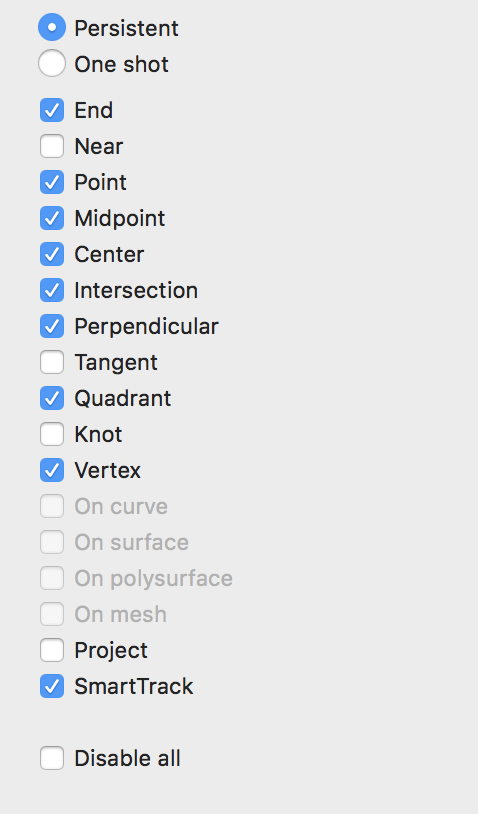This screenshot has width=478, height=814.
Task: Uncheck the Vertex snap
Action: pyautogui.click(x=52, y=470)
